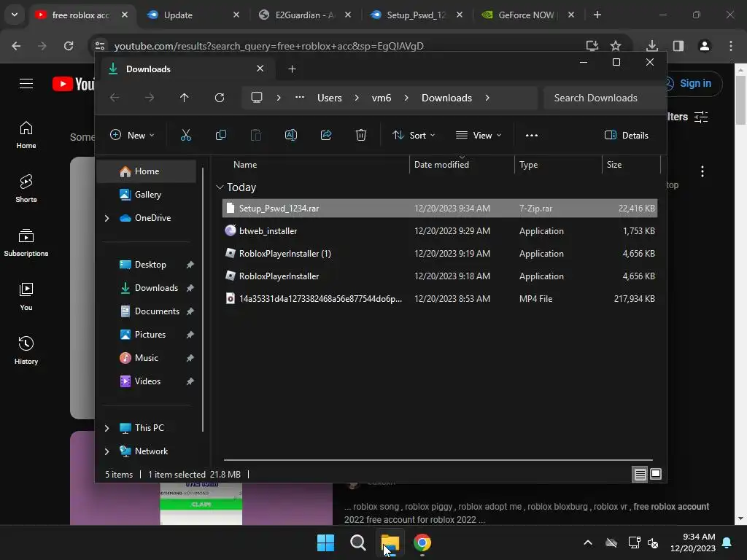Open YouTube Shorts in sidebar

(26, 188)
